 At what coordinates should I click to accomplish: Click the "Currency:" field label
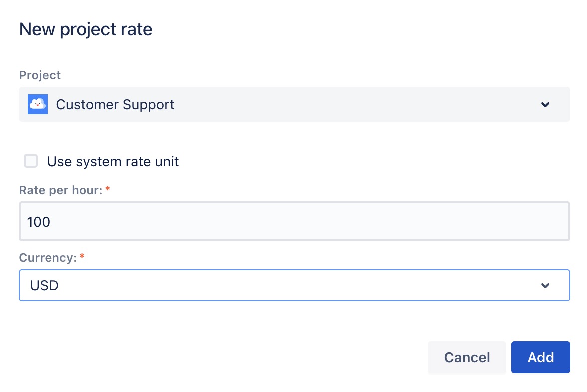click(x=48, y=258)
